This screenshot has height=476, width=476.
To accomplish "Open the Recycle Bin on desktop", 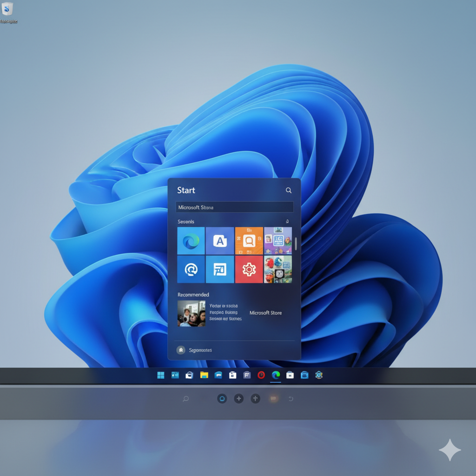I will point(7,9).
